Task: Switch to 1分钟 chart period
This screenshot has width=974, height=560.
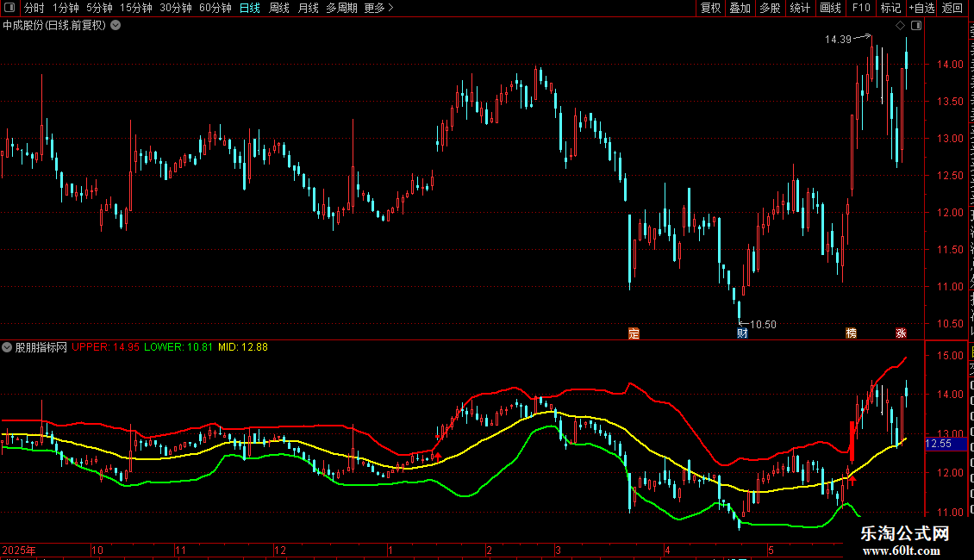Action: (66, 8)
